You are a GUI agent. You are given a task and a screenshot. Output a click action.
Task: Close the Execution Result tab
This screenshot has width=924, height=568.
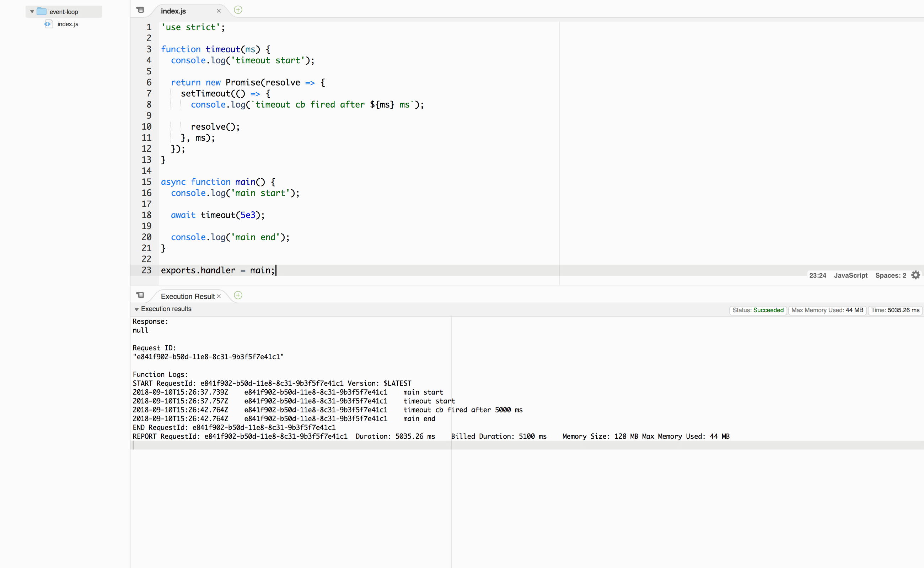click(x=219, y=296)
